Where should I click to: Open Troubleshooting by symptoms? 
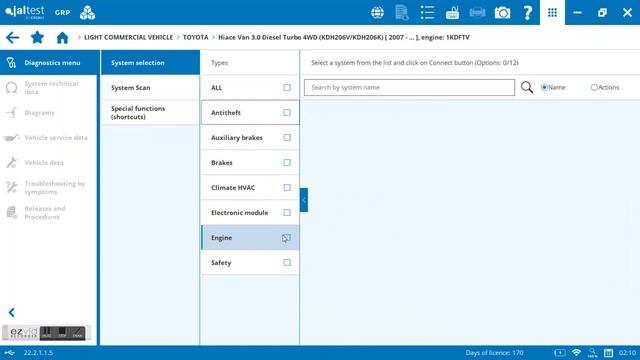click(x=49, y=188)
